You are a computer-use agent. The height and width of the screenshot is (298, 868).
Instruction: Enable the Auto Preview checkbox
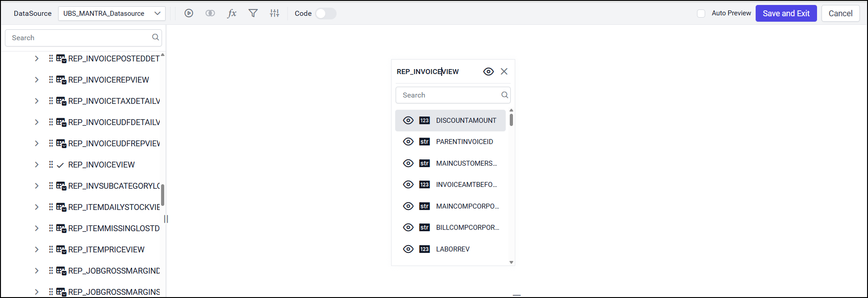click(701, 14)
